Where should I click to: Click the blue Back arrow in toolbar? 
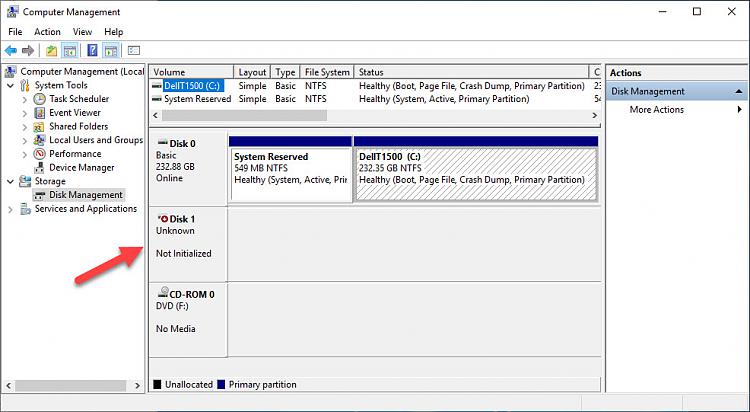[x=11, y=50]
